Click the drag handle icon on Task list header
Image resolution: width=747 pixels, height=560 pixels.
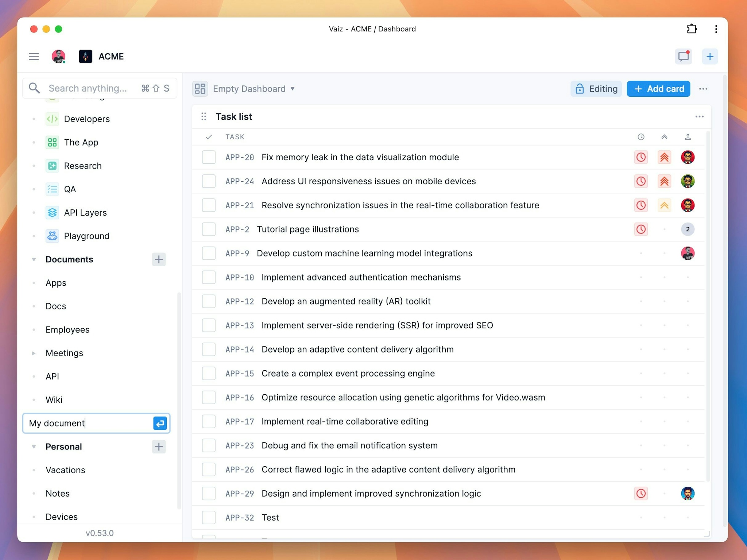(x=205, y=116)
